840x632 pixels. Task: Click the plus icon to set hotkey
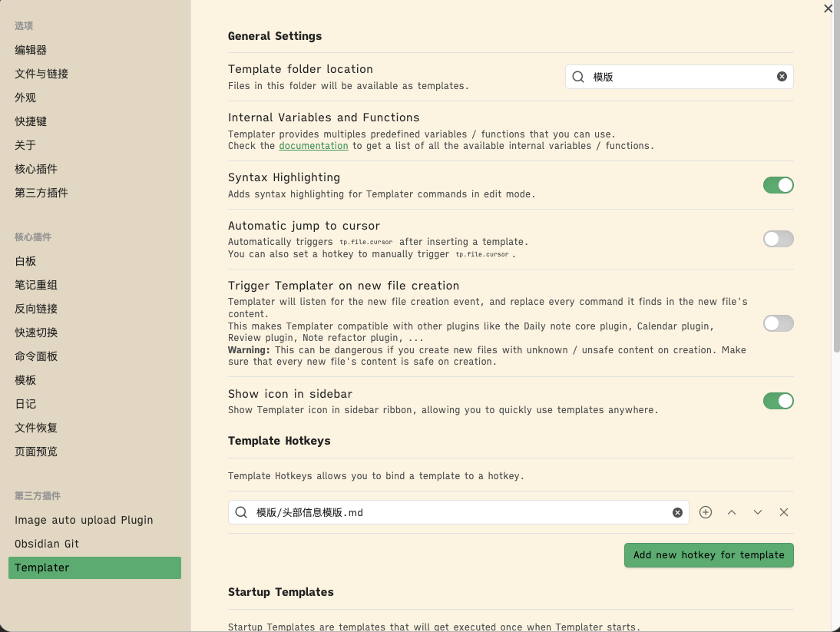coord(706,512)
